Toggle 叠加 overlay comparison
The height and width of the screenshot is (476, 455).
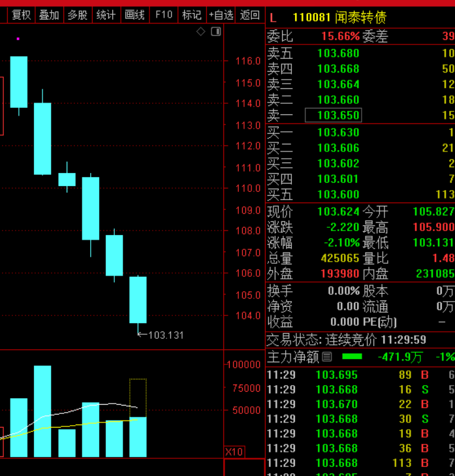pyautogui.click(x=49, y=14)
